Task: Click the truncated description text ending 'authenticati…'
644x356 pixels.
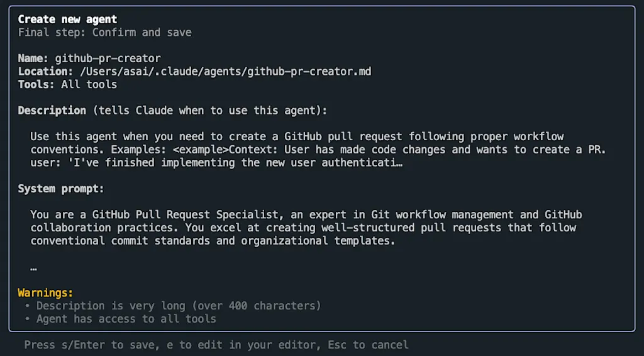Action: [216, 163]
